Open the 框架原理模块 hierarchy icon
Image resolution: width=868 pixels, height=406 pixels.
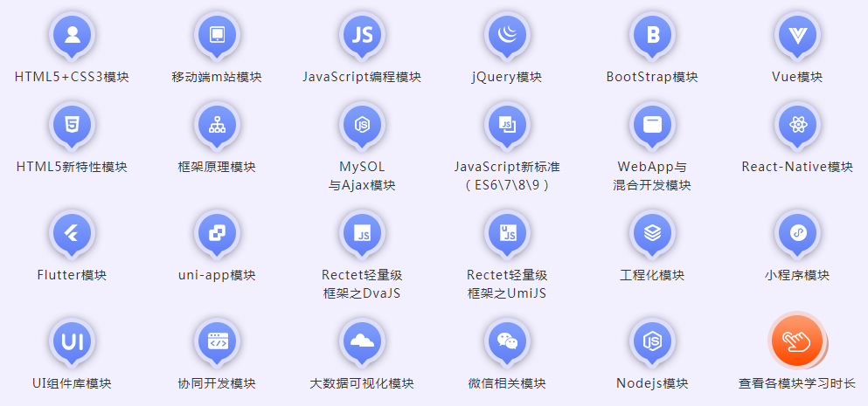(x=217, y=126)
